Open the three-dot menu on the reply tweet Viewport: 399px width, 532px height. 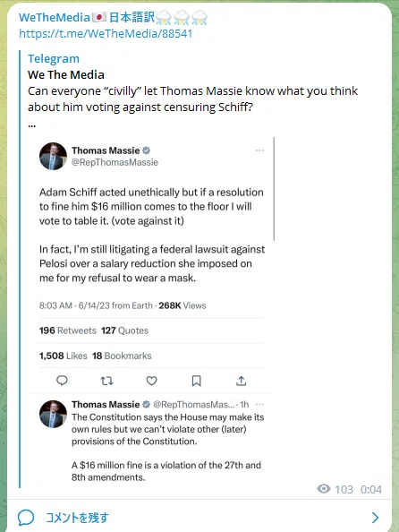[260, 405]
